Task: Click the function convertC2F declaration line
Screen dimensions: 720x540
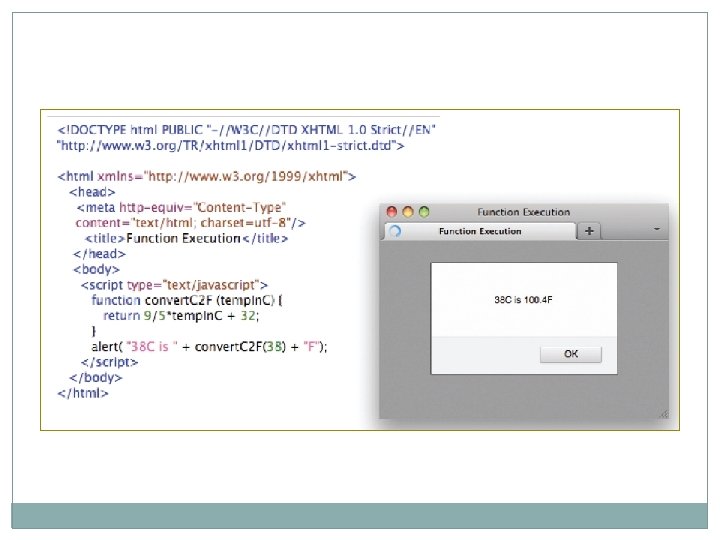Action: point(187,300)
